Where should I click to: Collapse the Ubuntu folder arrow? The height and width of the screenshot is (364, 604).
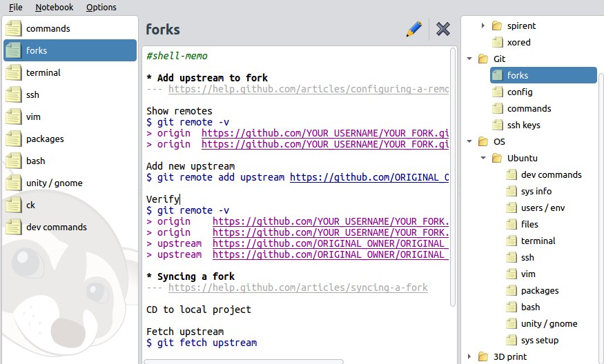tap(483, 158)
